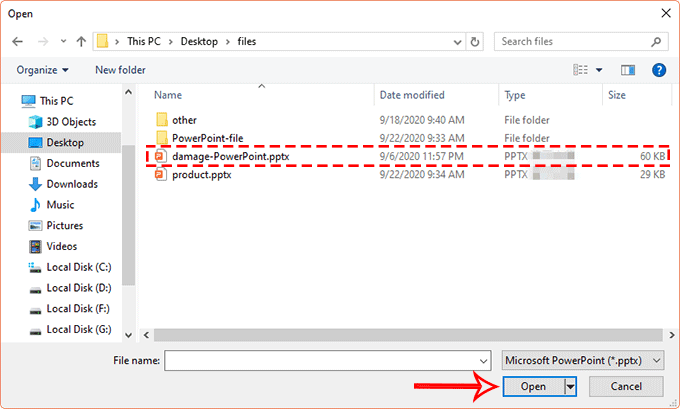This screenshot has width=680, height=409.
Task: Go back with the left arrow button
Action: tap(17, 42)
